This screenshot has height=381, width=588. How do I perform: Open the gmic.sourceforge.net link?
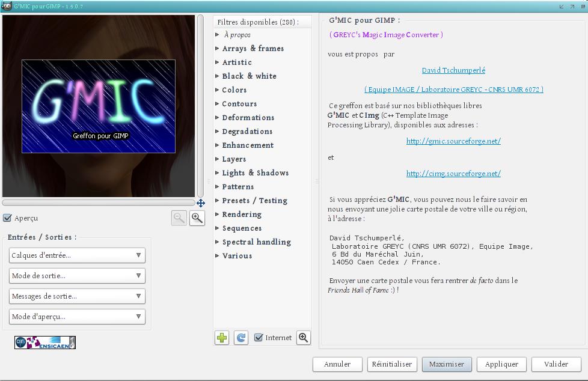coord(453,141)
